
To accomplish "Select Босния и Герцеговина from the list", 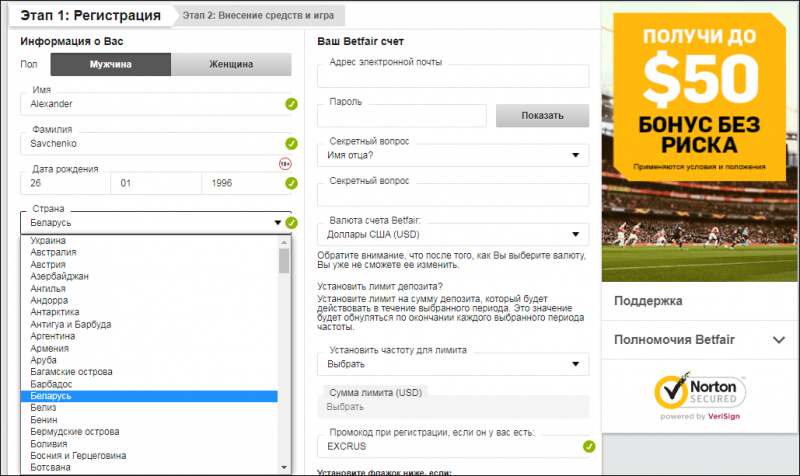I will (x=149, y=456).
